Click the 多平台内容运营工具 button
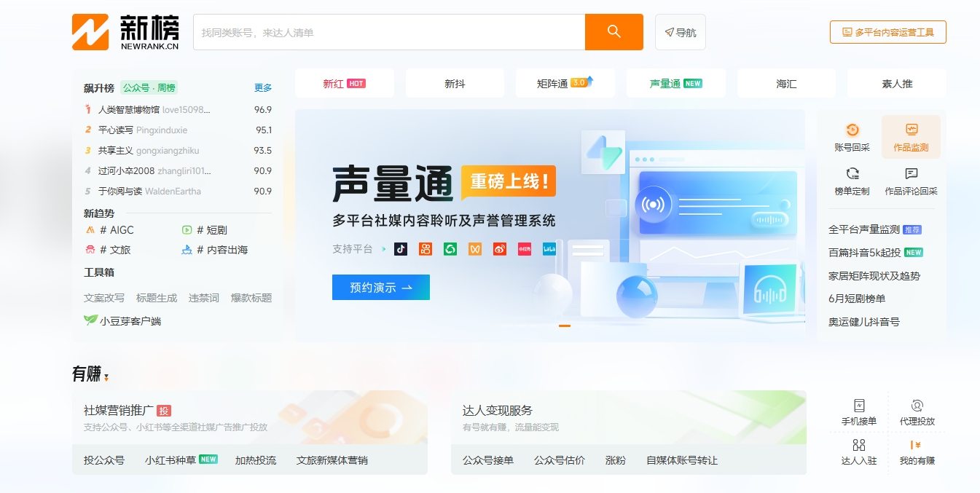This screenshot has width=980, height=493. pyautogui.click(x=887, y=32)
